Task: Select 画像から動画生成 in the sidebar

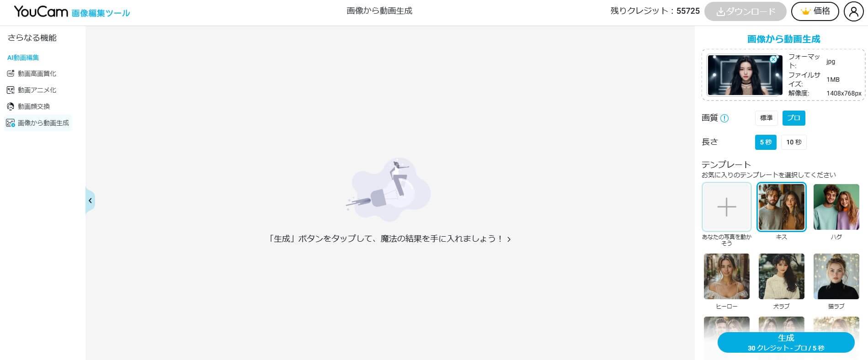Action: [38, 123]
